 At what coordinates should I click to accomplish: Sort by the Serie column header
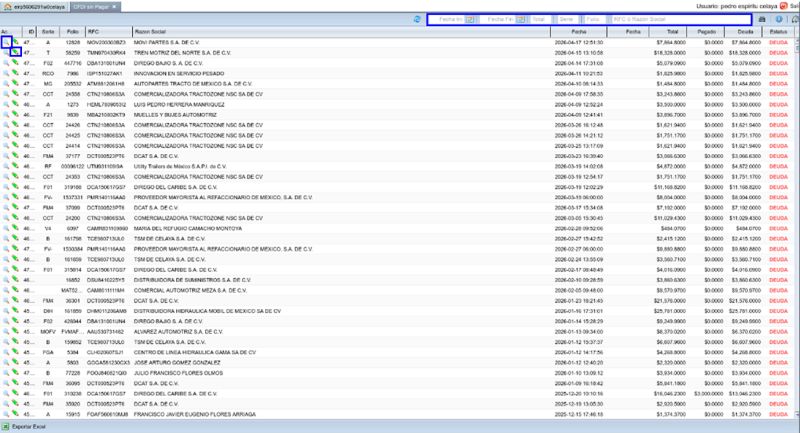[x=48, y=32]
